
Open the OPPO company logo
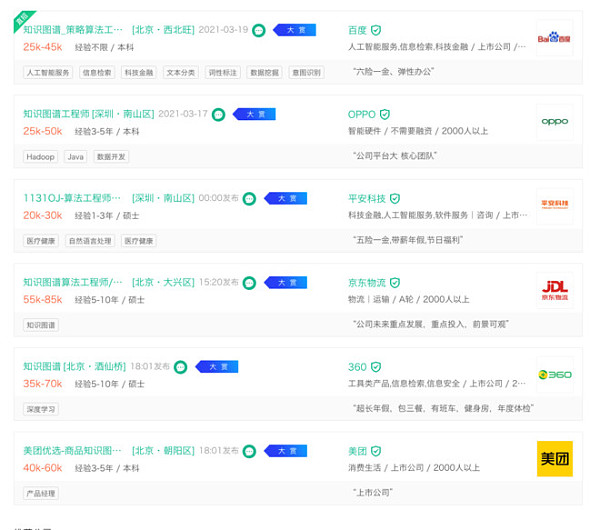click(x=554, y=122)
